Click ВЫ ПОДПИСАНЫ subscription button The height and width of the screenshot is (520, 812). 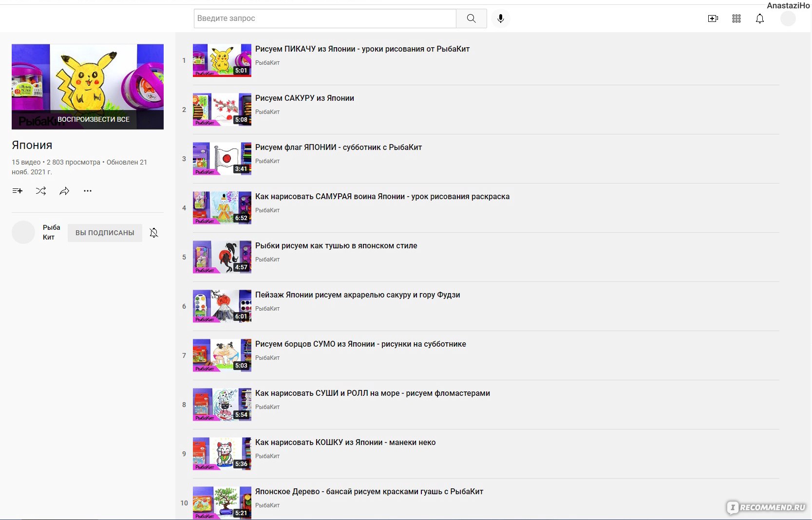click(x=105, y=233)
